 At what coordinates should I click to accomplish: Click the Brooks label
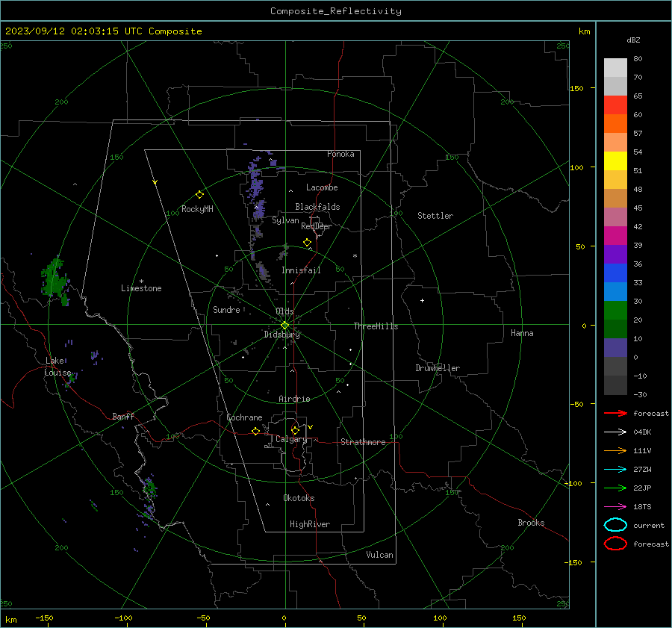point(531,523)
